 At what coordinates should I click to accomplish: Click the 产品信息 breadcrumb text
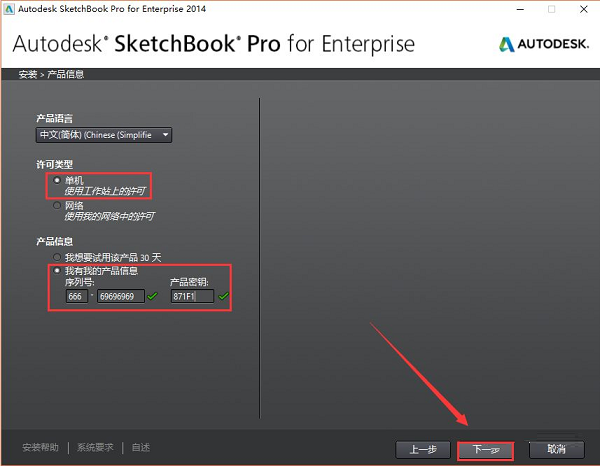click(65, 74)
